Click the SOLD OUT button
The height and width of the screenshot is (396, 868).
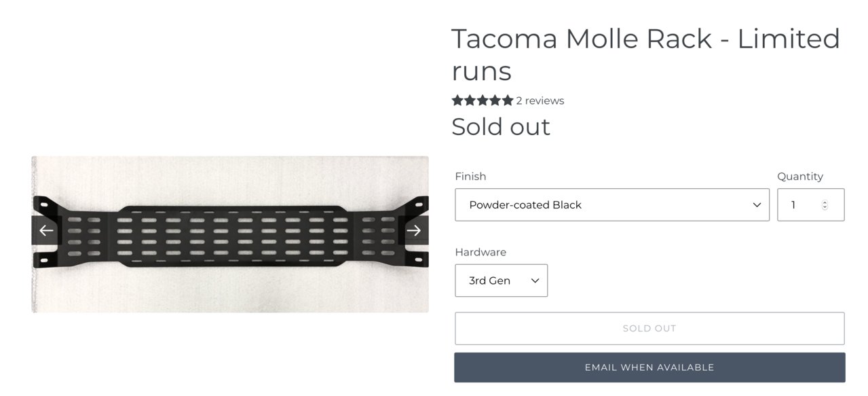pos(649,328)
